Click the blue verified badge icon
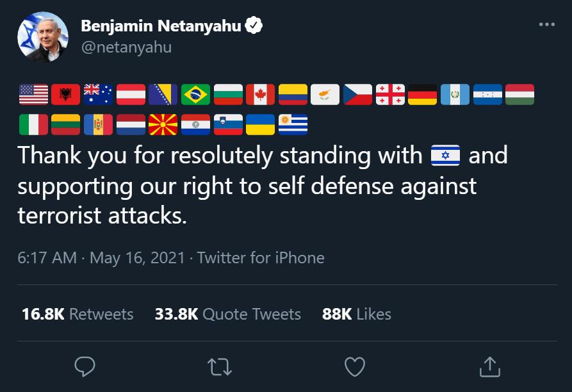 254,26
